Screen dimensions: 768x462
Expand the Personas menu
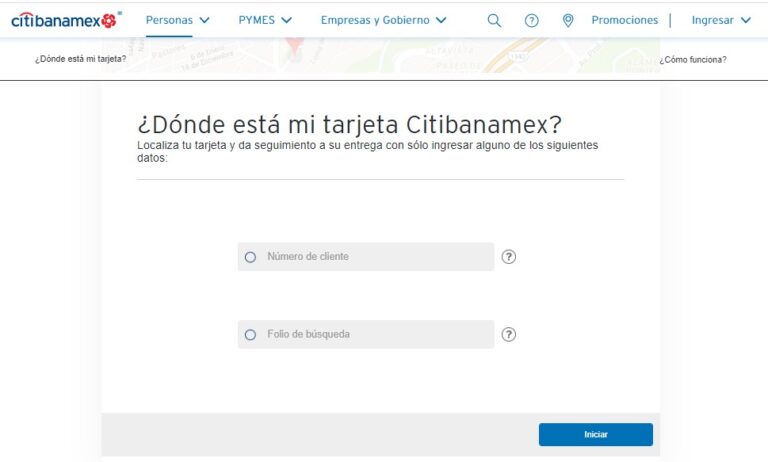(178, 20)
